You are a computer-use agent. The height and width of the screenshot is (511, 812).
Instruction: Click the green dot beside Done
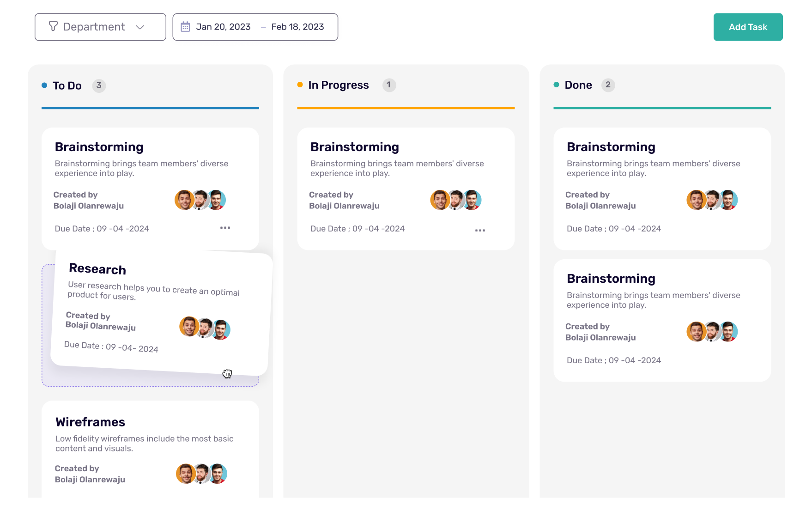pos(556,85)
